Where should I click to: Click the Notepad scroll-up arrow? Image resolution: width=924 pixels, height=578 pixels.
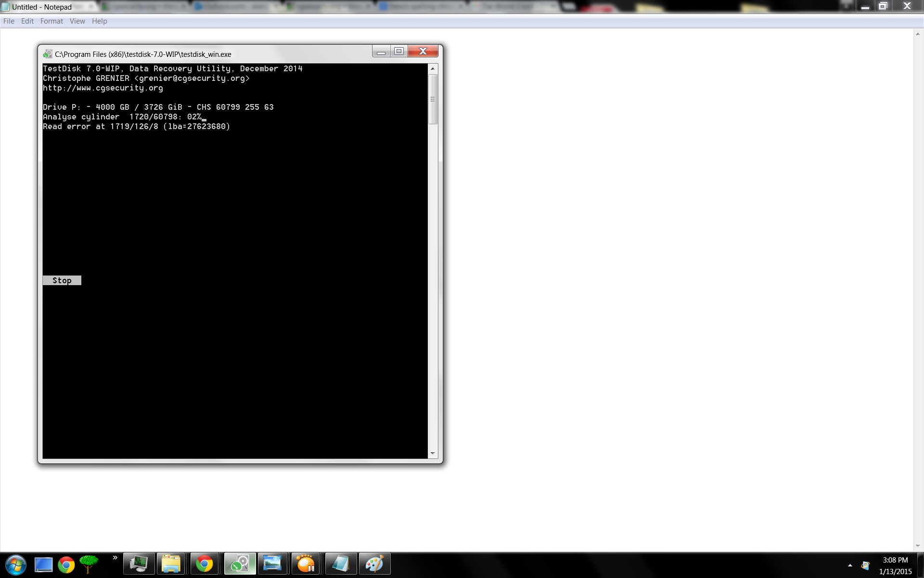click(918, 34)
